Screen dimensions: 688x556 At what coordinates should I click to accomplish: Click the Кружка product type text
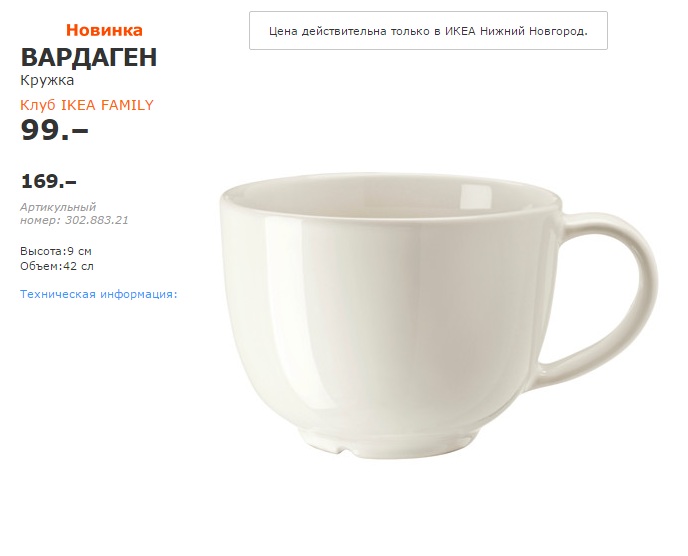(47, 80)
